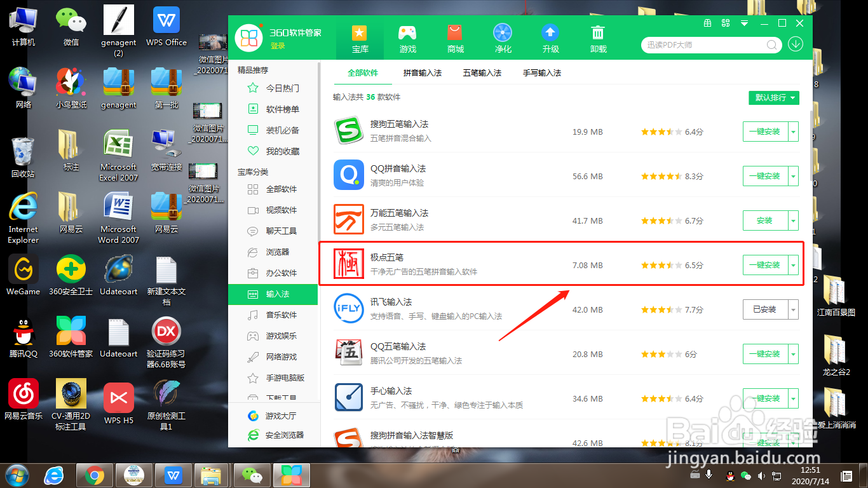The width and height of the screenshot is (868, 488).
Task: Click the 登录 login link
Action: 278,46
